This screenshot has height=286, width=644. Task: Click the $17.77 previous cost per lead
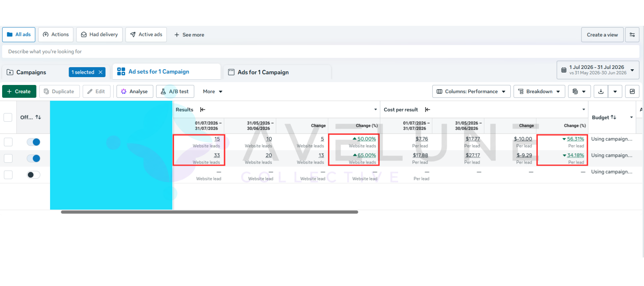[473, 139]
